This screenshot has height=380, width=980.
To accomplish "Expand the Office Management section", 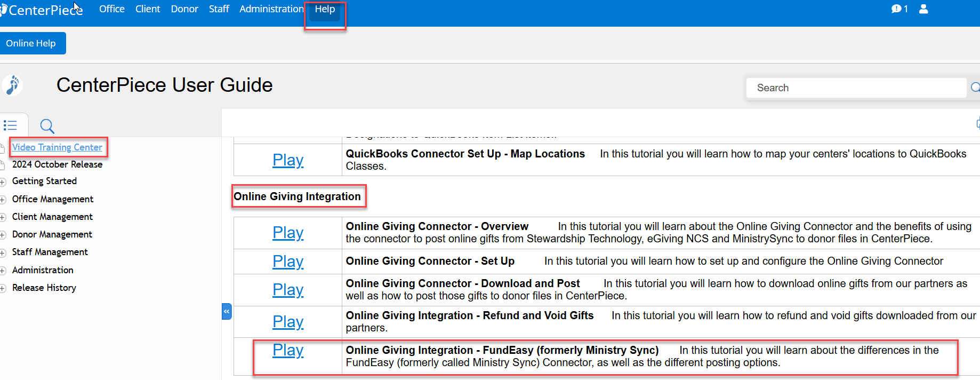I will click(x=3, y=200).
